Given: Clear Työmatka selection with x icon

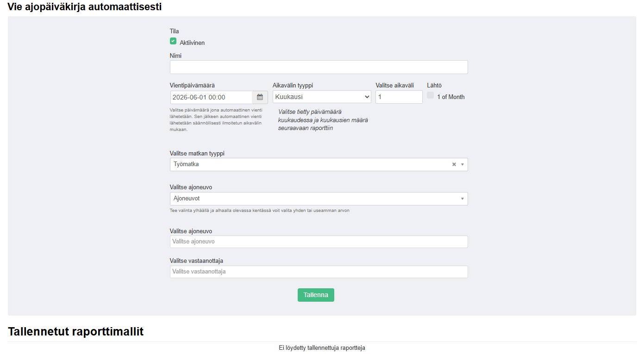Looking at the screenshot, I should pyautogui.click(x=454, y=164).
